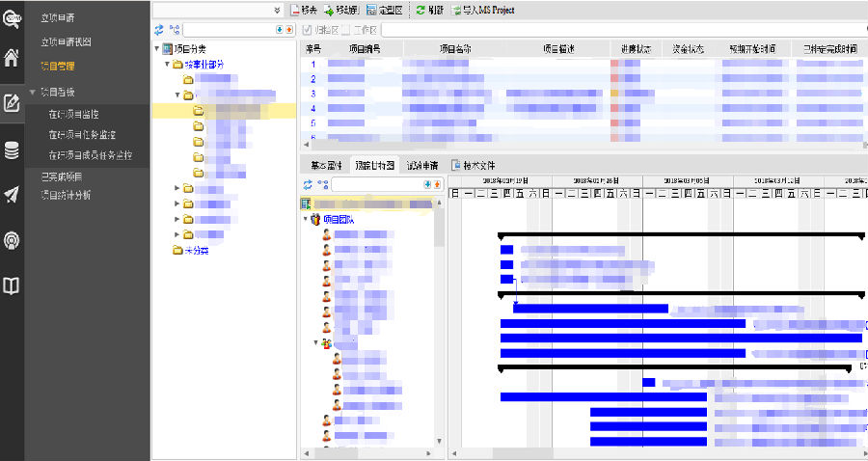Screen dimensions: 868x461
Task: Click search field above project category tree
Action: pyautogui.click(x=229, y=30)
